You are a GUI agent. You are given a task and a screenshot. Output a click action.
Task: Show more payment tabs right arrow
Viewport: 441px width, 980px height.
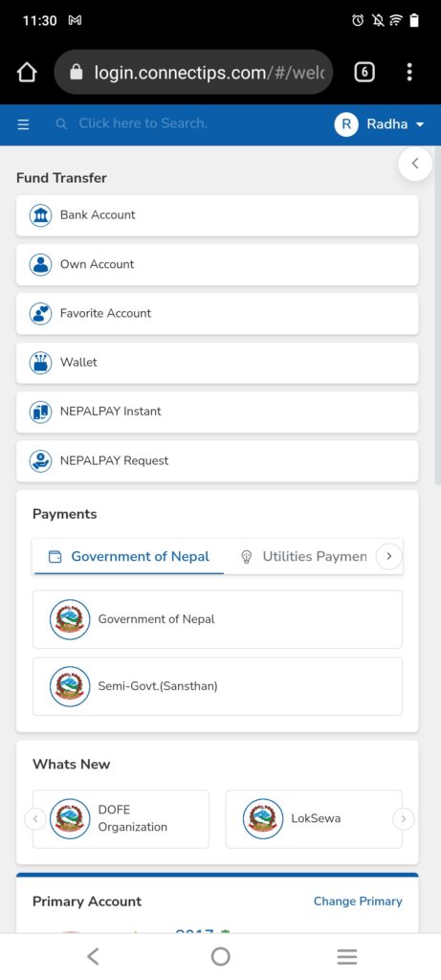point(389,556)
